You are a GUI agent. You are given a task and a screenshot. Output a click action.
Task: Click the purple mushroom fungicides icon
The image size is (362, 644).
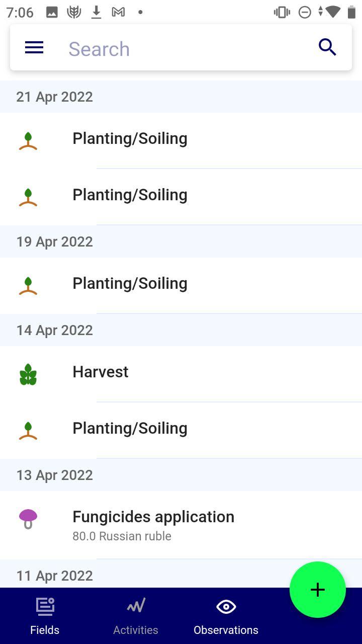pos(28,519)
